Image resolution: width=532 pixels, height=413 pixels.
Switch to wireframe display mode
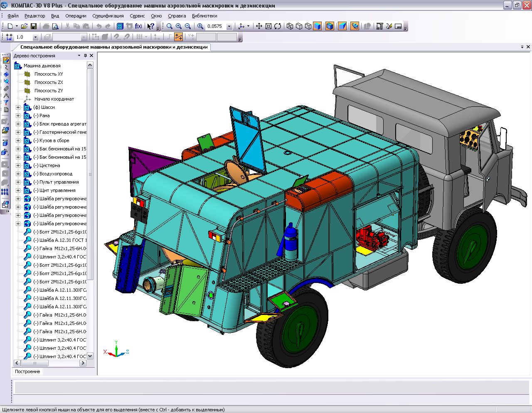(x=290, y=26)
